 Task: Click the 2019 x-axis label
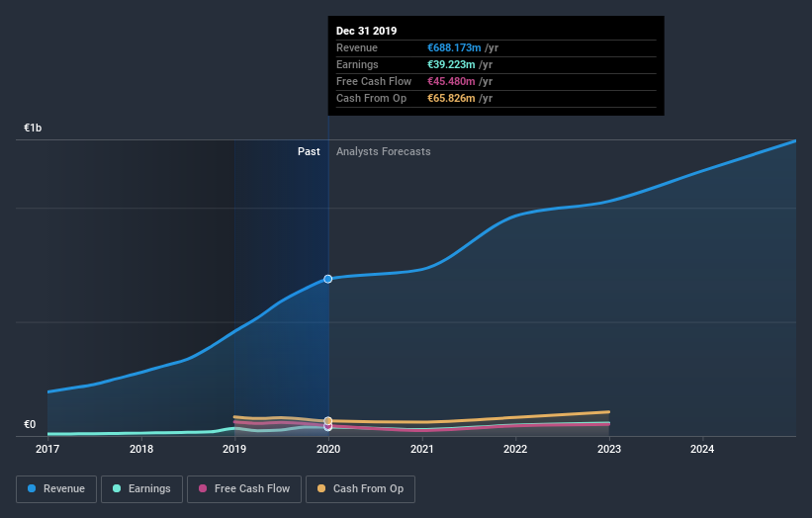tap(234, 449)
